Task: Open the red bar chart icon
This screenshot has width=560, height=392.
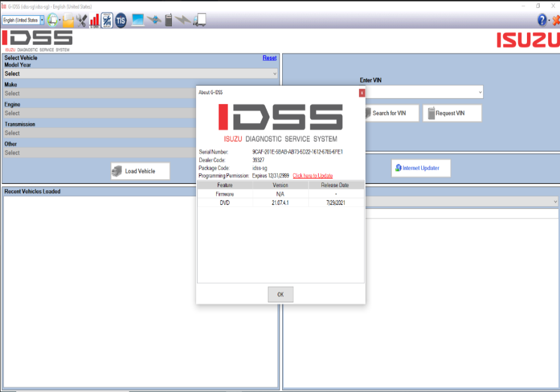Action: (94, 21)
